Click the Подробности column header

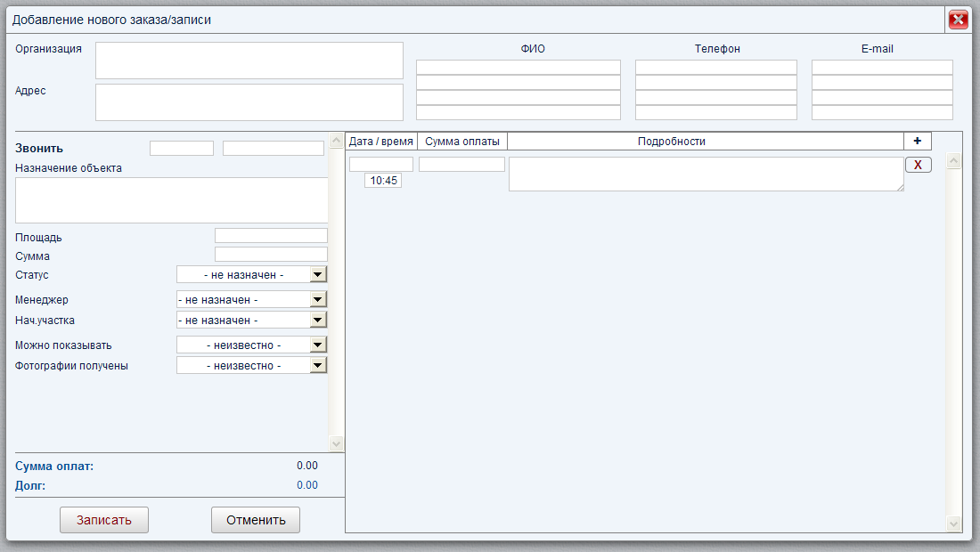click(706, 142)
